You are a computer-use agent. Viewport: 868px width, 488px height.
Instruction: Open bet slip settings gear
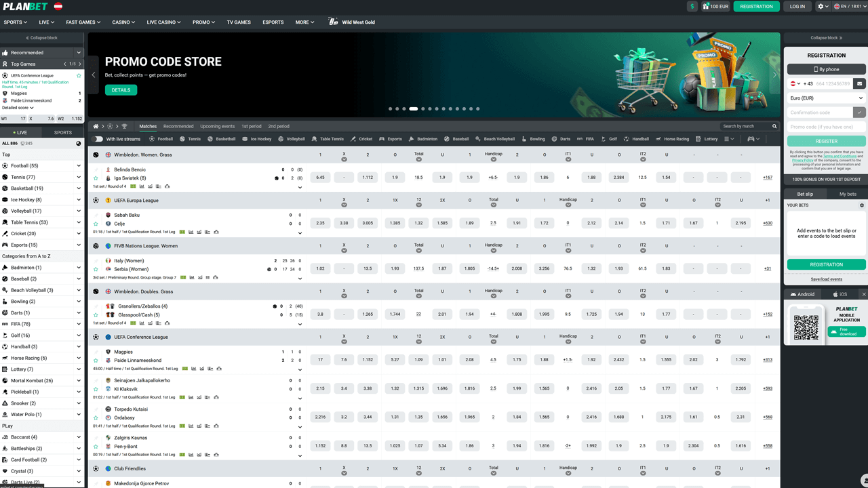862,205
